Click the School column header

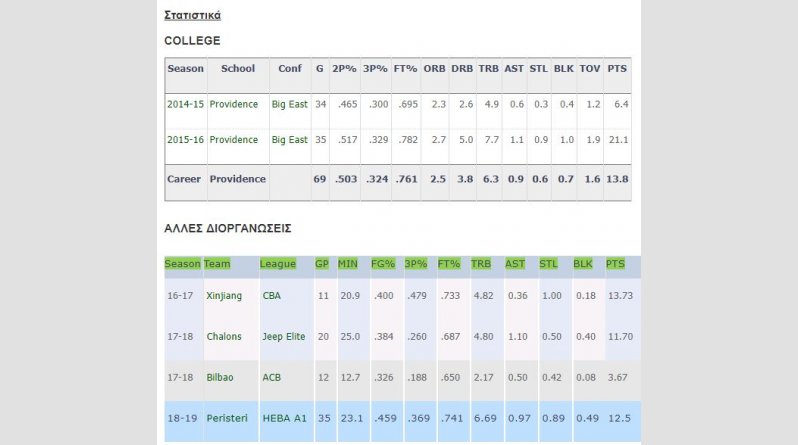[238, 69]
